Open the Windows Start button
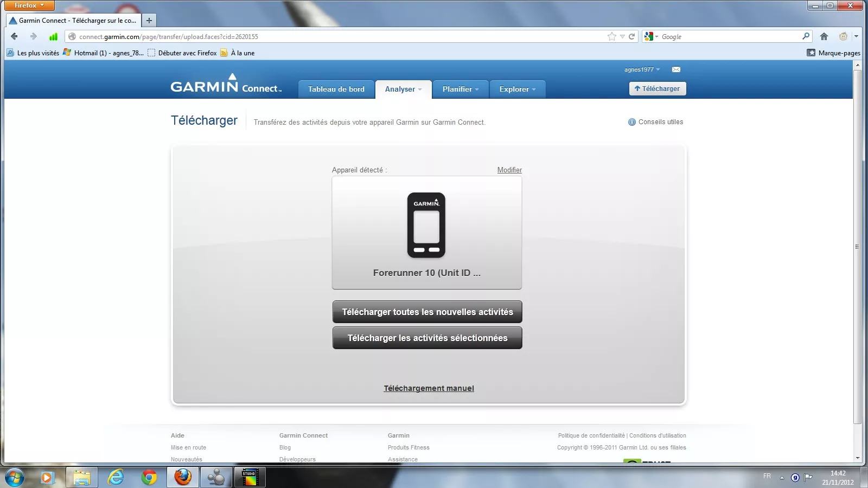 coord(15,477)
